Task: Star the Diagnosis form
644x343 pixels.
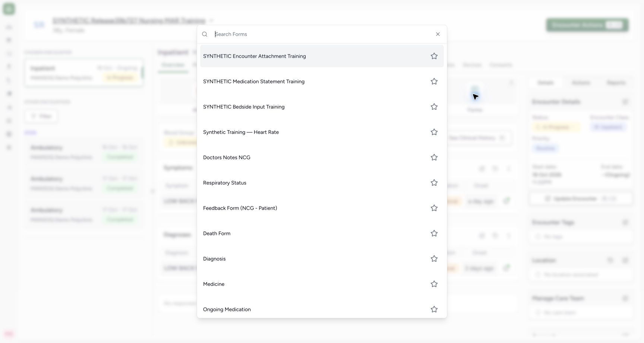Action: click(434, 259)
